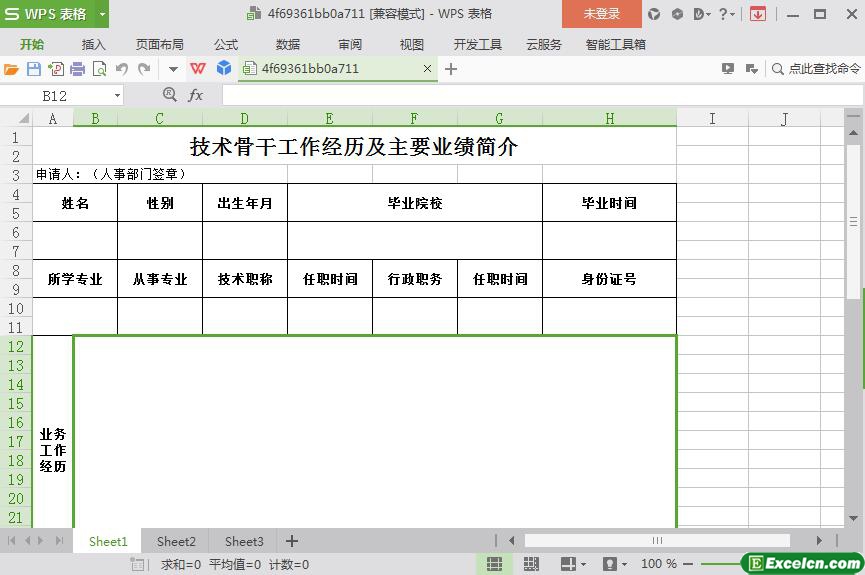Add a new sheet with plus icon

click(292, 541)
